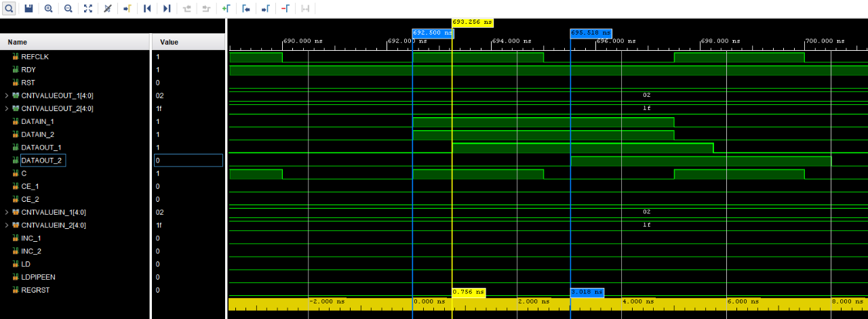Expand the CNTVALUEOUT_1[4:0] bus

coord(7,95)
